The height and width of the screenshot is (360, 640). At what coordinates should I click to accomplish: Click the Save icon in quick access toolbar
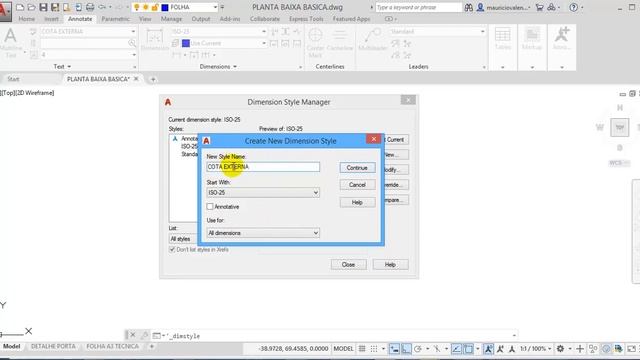tap(43, 7)
